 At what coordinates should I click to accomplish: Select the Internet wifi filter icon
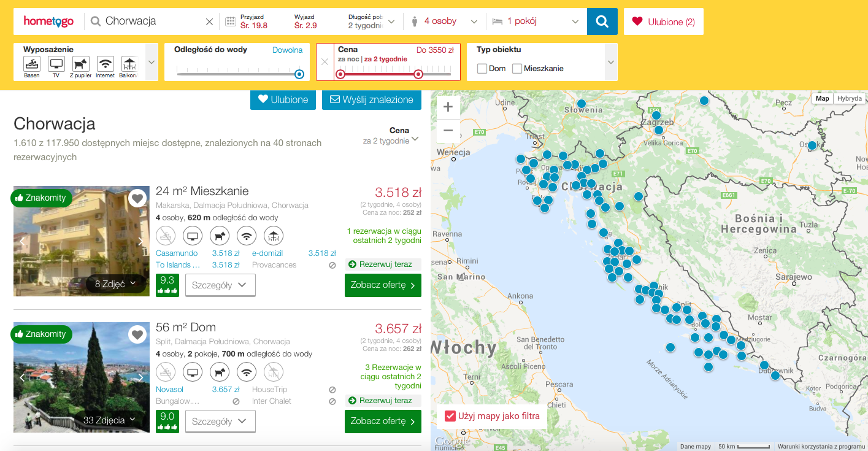tap(106, 64)
